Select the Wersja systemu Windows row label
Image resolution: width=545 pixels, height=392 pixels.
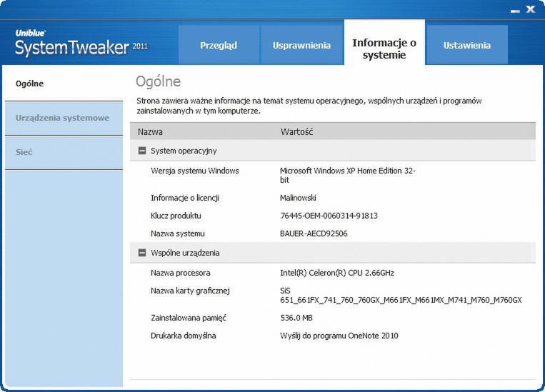[x=194, y=171]
